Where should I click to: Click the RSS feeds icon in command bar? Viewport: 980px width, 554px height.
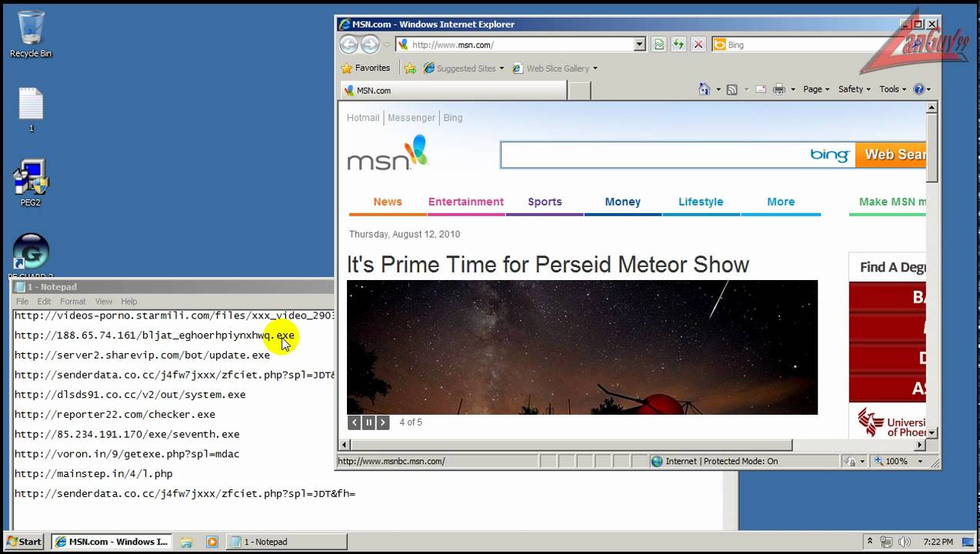point(732,89)
